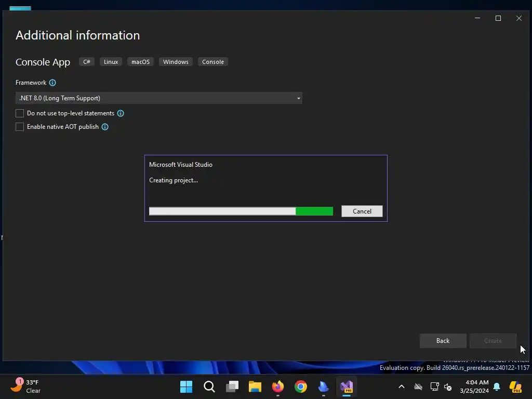Close the Additional information window
Screen dimensions: 532x399
click(519, 18)
